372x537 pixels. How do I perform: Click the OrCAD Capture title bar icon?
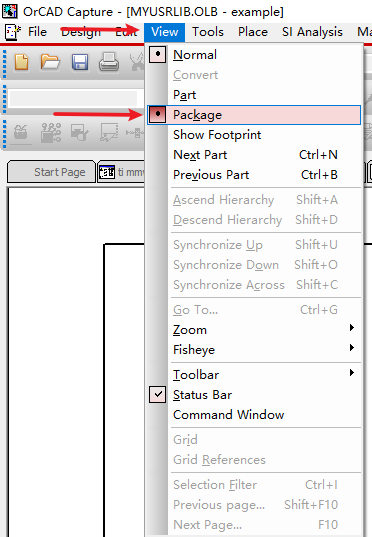[10, 11]
